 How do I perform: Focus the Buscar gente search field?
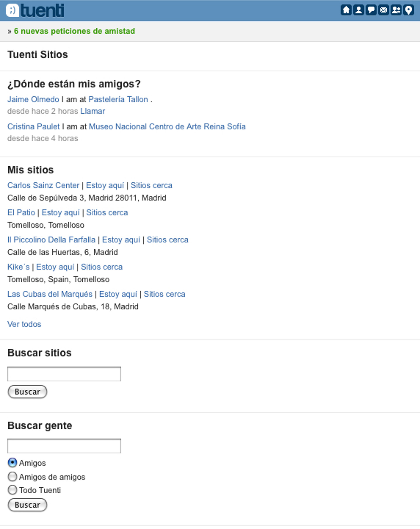(x=64, y=446)
